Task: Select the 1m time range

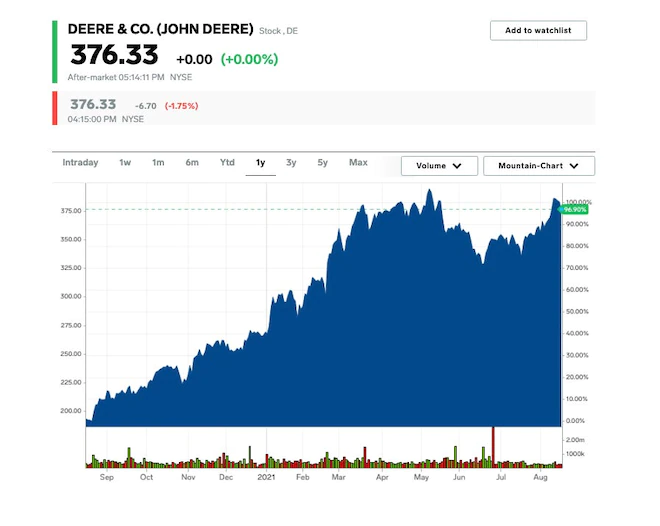Action: pyautogui.click(x=158, y=162)
